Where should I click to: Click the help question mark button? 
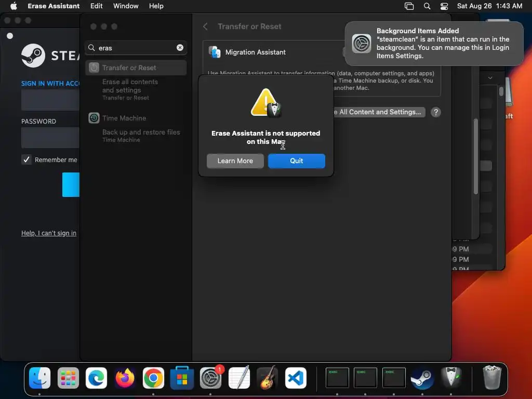(436, 112)
